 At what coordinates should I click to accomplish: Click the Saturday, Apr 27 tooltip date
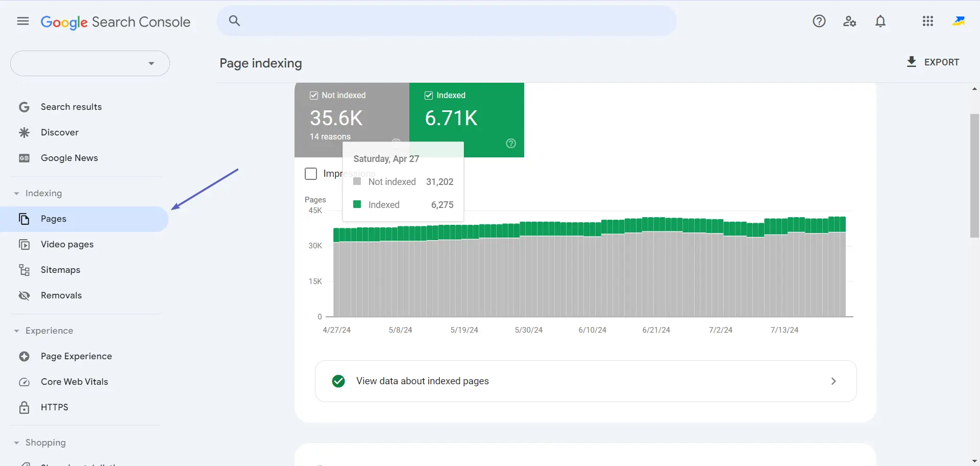click(x=386, y=159)
